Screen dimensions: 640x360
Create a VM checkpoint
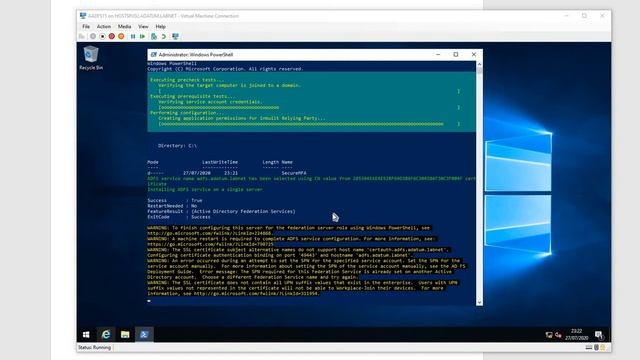click(154, 36)
